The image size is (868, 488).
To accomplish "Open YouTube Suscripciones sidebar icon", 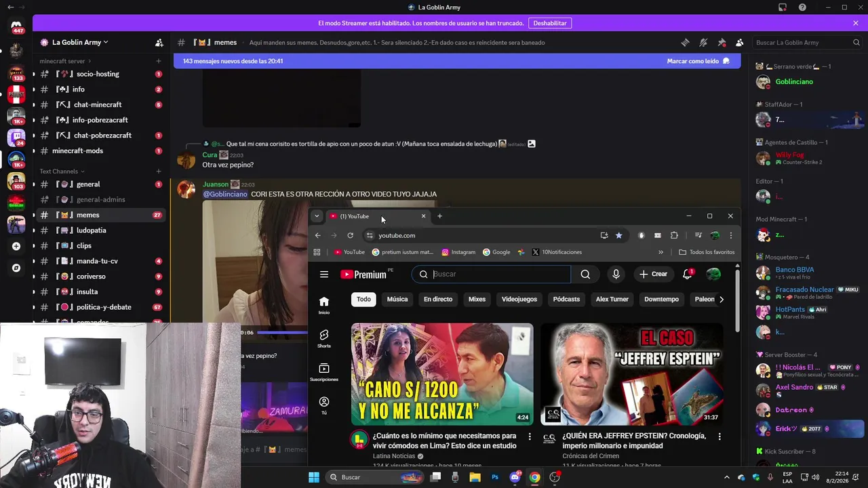I will point(324,372).
